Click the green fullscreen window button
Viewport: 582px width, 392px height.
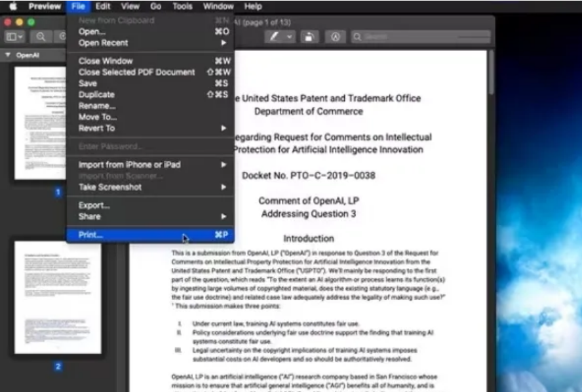(x=31, y=22)
